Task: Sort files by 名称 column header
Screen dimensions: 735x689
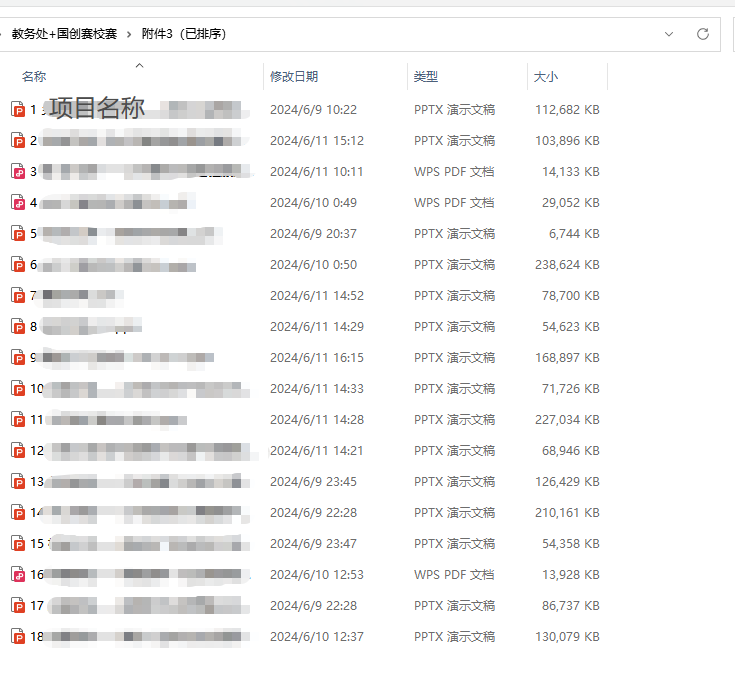Action: 34,77
